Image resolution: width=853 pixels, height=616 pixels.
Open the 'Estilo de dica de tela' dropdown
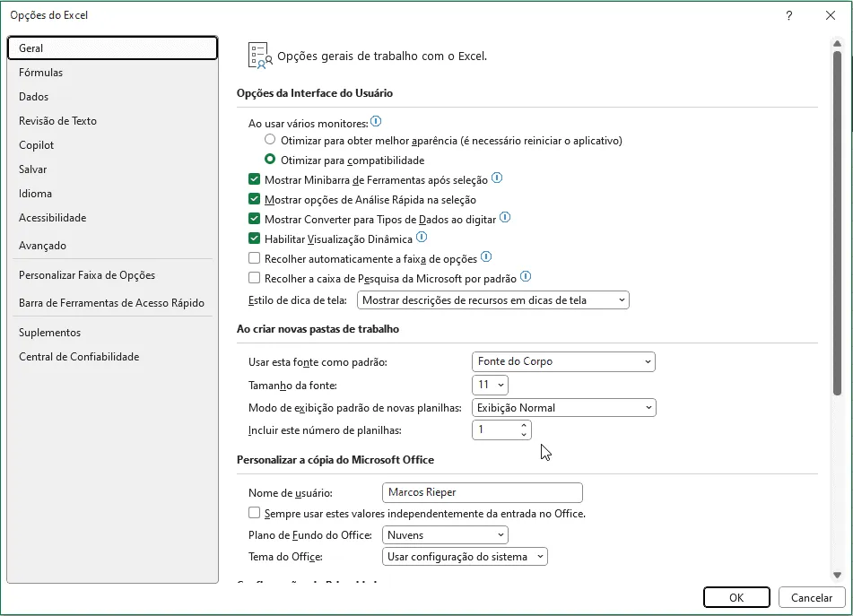pos(492,300)
